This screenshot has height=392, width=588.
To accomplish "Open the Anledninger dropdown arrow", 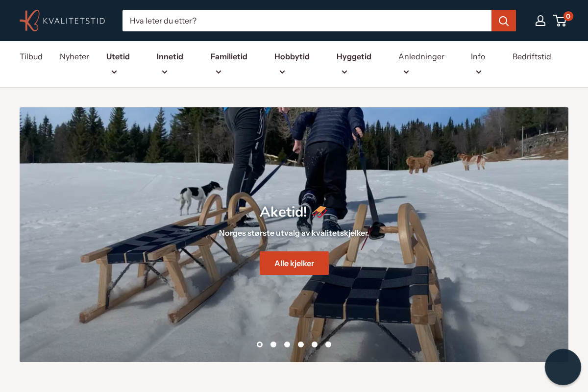I will click(x=406, y=72).
